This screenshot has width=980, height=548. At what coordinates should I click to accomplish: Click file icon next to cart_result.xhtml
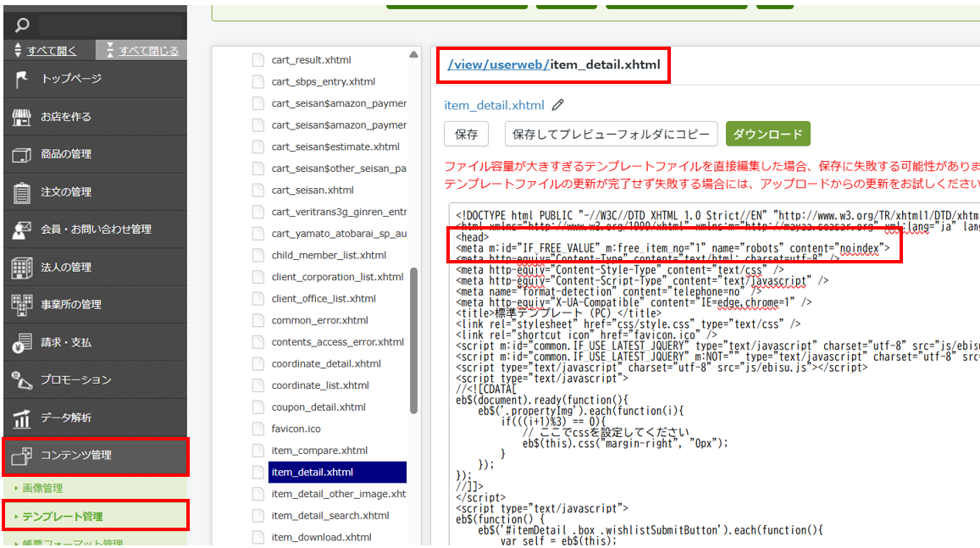point(257,60)
